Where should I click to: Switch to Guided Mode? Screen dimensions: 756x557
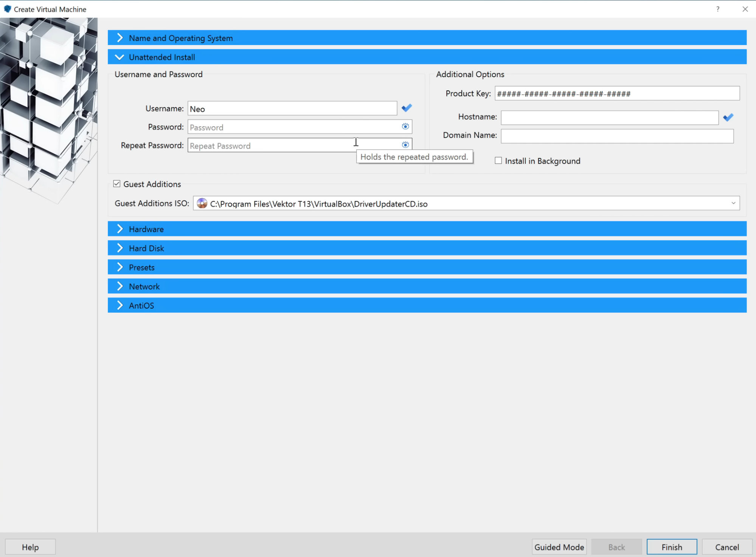[x=559, y=547]
